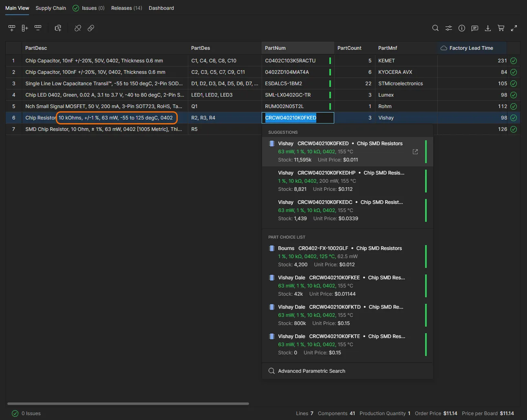This screenshot has height=420, width=527.
Task: Open the filter settings sliders icon
Action: tap(448, 28)
